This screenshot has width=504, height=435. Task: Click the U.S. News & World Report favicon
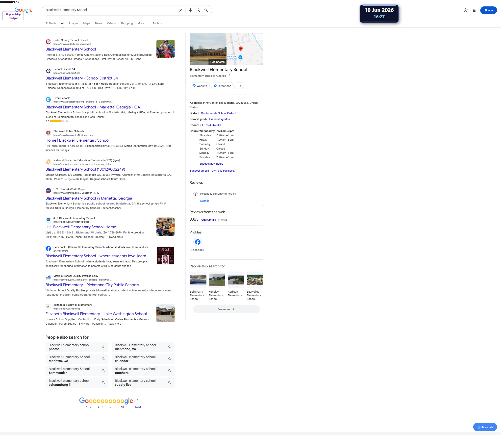click(x=48, y=191)
